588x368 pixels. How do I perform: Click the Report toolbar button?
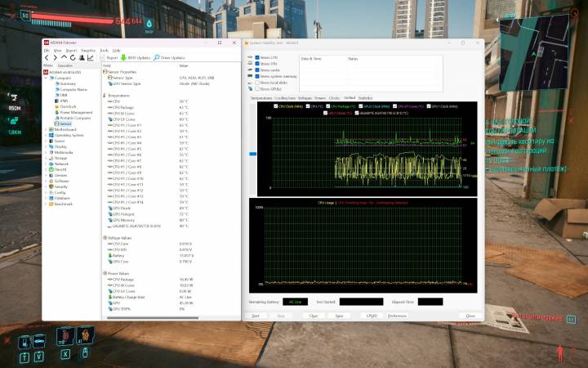109,58
